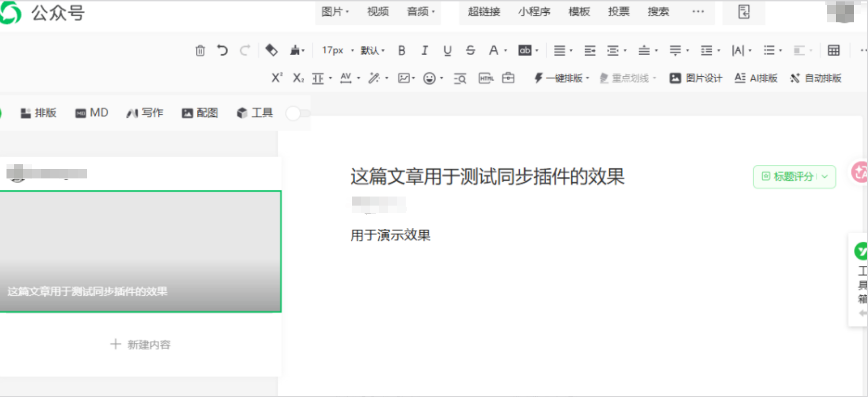Click 超链接 hyperlink menu item
Image resolution: width=868 pixels, height=397 pixels.
point(484,12)
